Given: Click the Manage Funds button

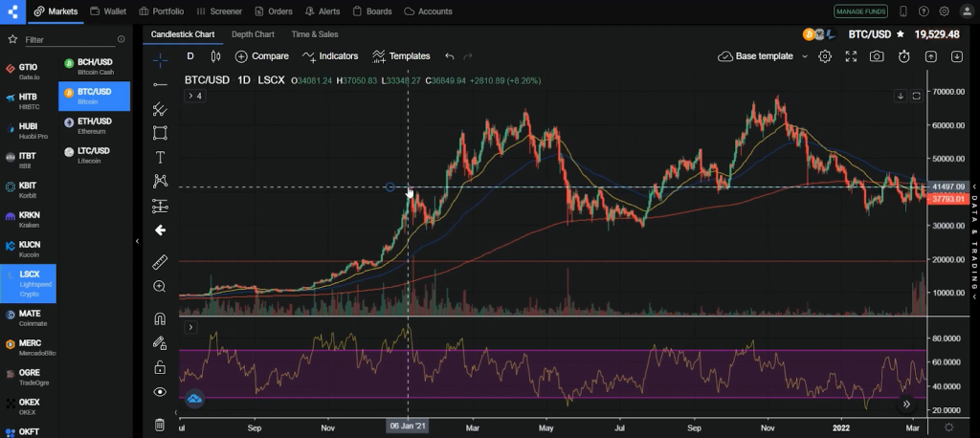Looking at the screenshot, I should 860,11.
